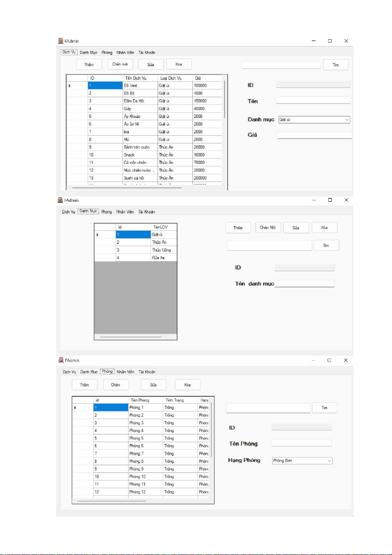Screen dimensions: 392x555
Task: Click the Chèn button in the rooms window
Action: [x=116, y=385]
